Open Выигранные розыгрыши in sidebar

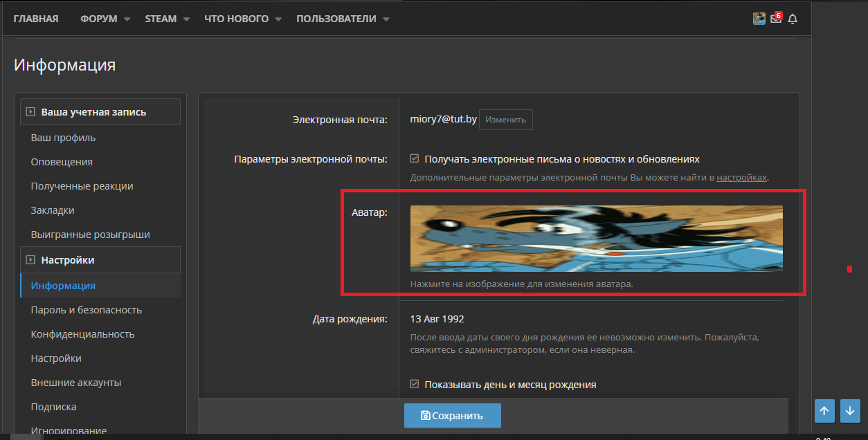point(91,235)
